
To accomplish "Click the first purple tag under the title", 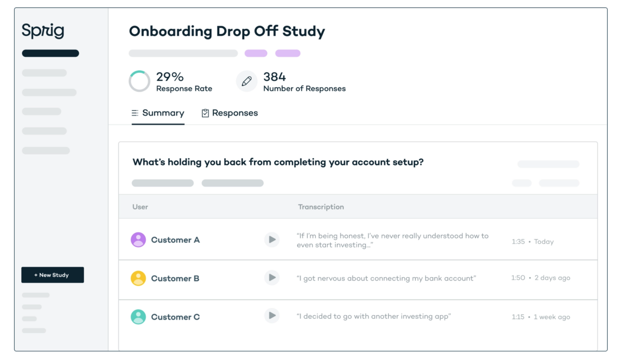I will [x=256, y=53].
